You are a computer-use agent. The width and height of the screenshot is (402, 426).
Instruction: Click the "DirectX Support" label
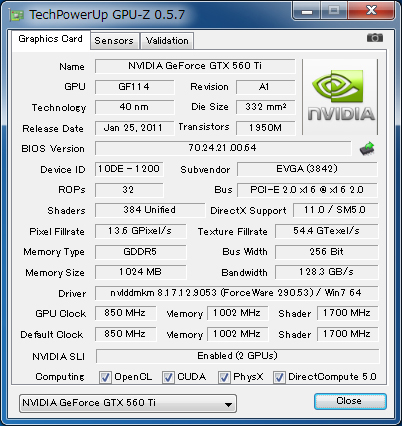click(248, 211)
